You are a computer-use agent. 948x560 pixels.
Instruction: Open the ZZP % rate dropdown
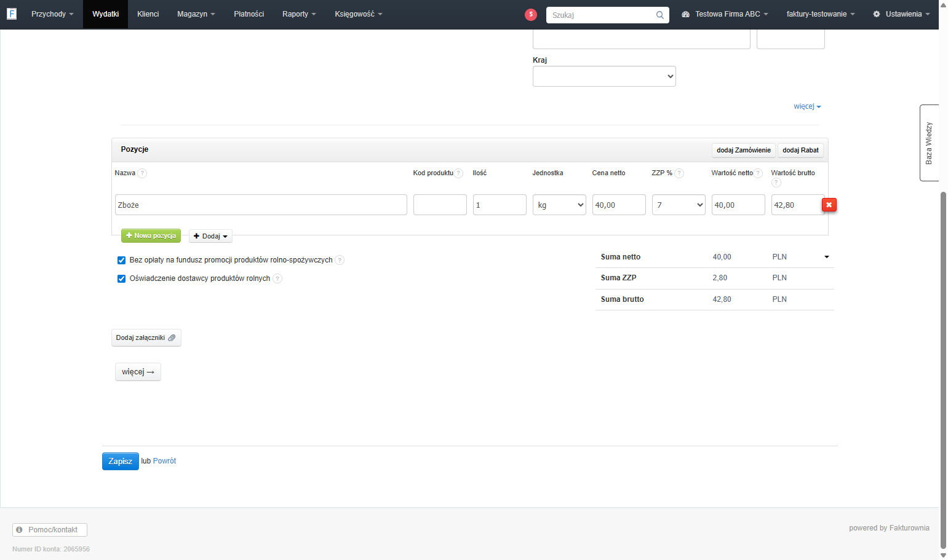coord(679,205)
